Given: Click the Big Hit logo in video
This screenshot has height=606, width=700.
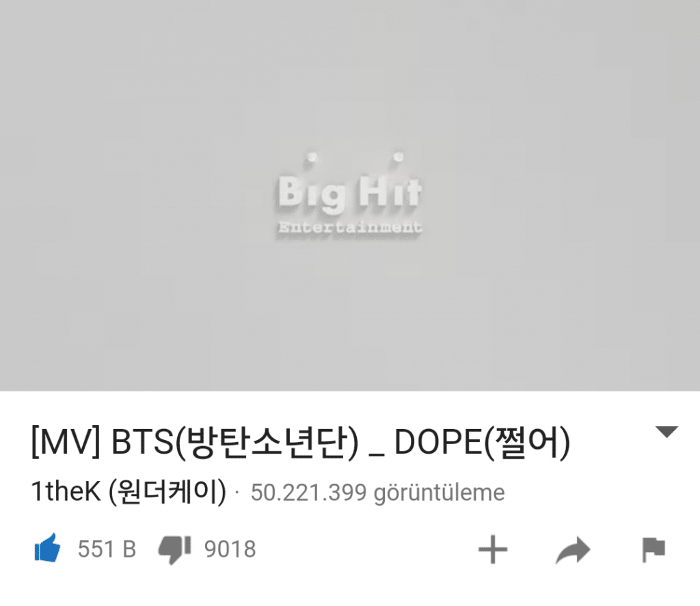Looking at the screenshot, I should [349, 193].
